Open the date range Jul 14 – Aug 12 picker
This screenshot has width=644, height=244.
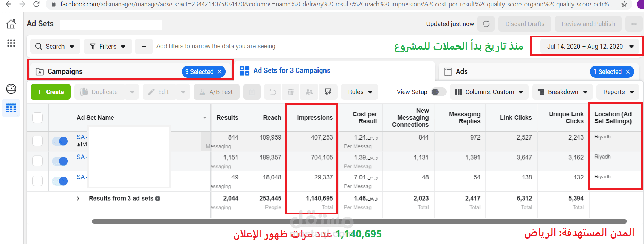pyautogui.click(x=590, y=47)
